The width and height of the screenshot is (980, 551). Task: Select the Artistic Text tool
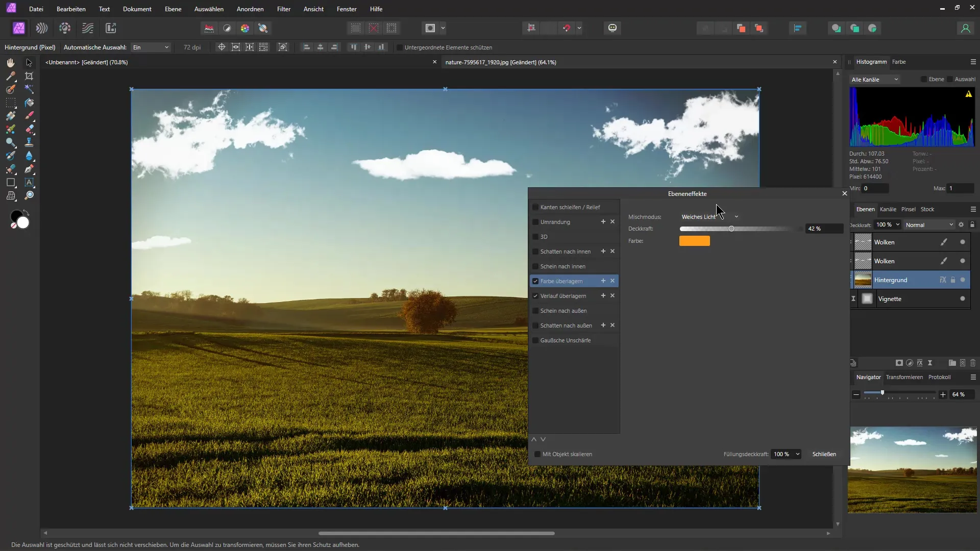pyautogui.click(x=29, y=182)
